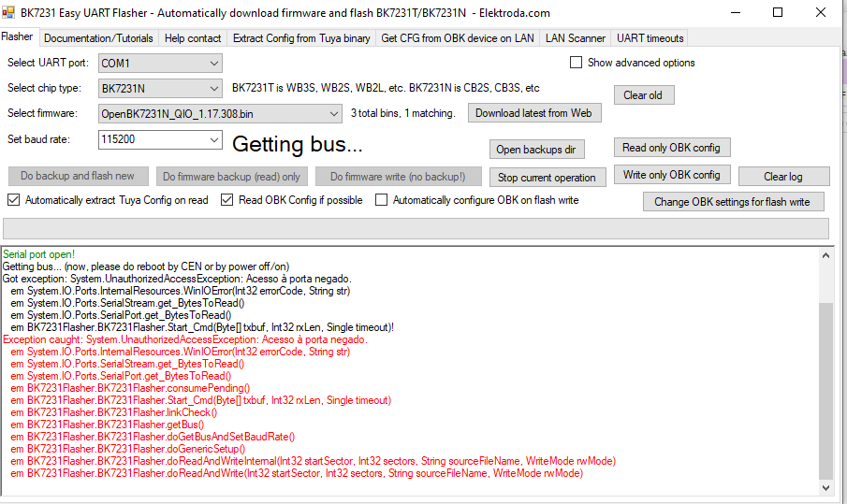
Task: Click the 'Getting bus...' status label
Action: tap(297, 144)
